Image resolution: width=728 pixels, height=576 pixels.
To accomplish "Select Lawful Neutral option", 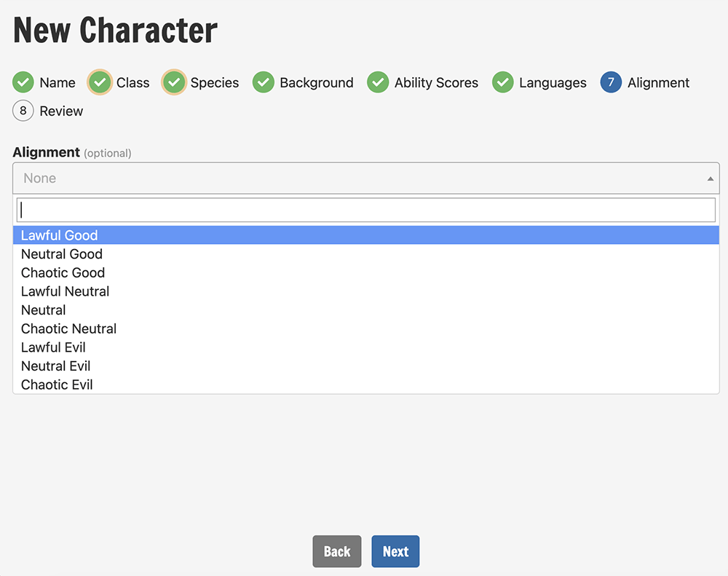I will [366, 291].
